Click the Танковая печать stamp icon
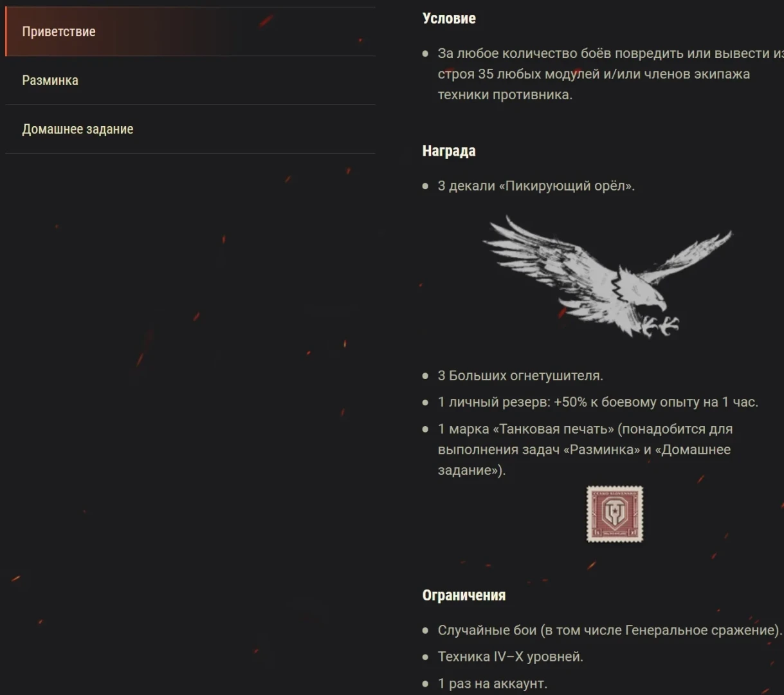 pyautogui.click(x=615, y=514)
